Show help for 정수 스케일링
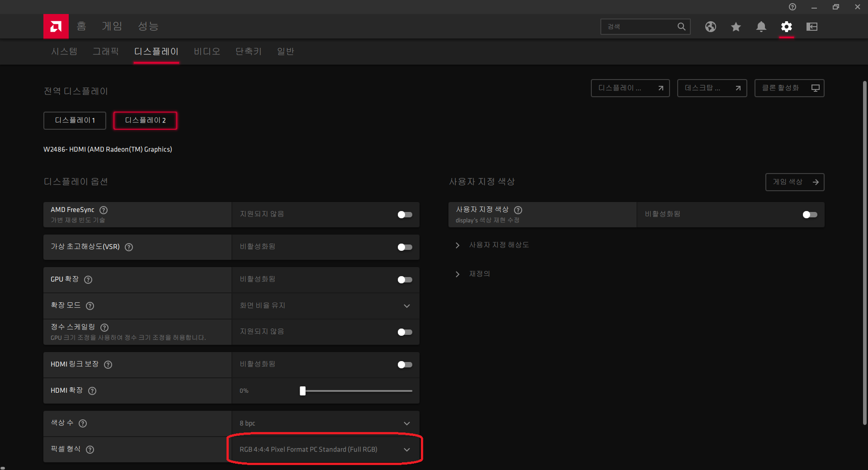This screenshot has width=868, height=470. tap(104, 328)
